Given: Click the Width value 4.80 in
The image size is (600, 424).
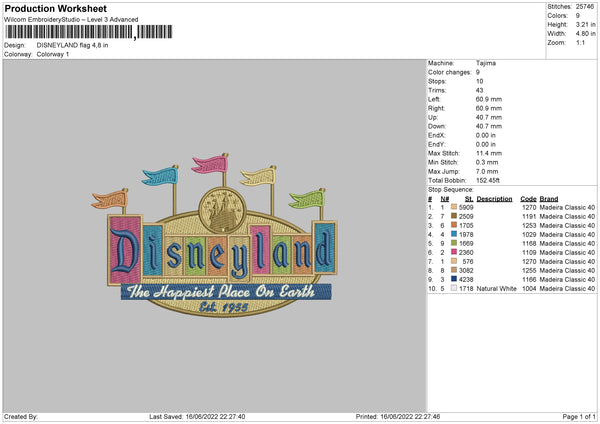Looking at the screenshot, I should tap(585, 34).
